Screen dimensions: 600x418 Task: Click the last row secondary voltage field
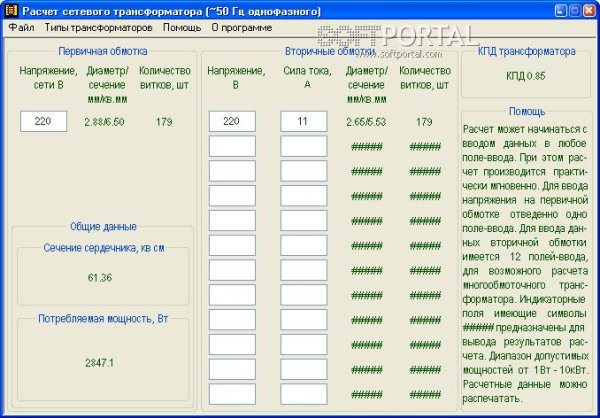pos(232,394)
